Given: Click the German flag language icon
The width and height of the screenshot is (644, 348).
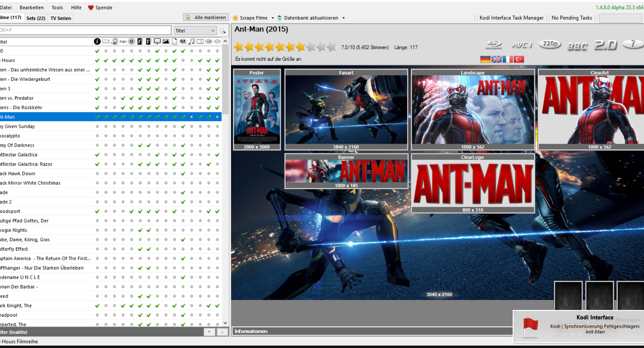Looking at the screenshot, I should click(x=485, y=59).
